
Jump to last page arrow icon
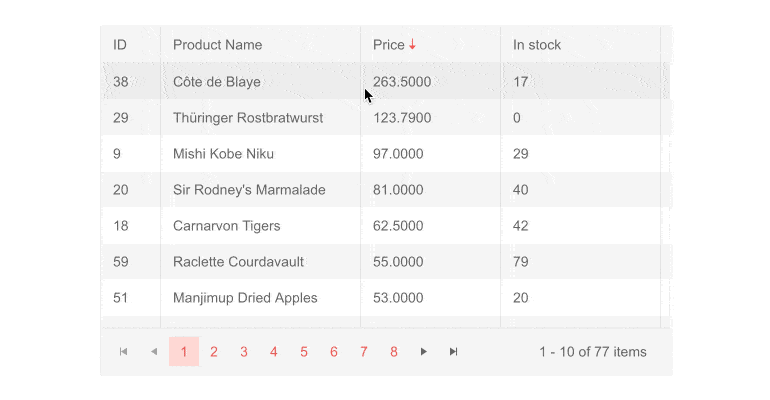click(x=453, y=351)
